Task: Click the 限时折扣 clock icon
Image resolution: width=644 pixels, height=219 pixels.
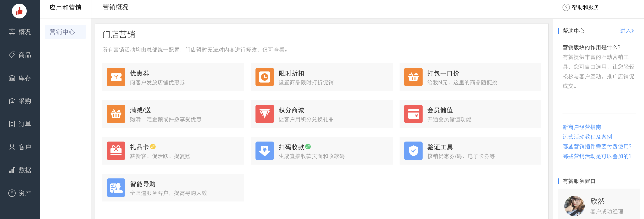Action: click(x=265, y=77)
